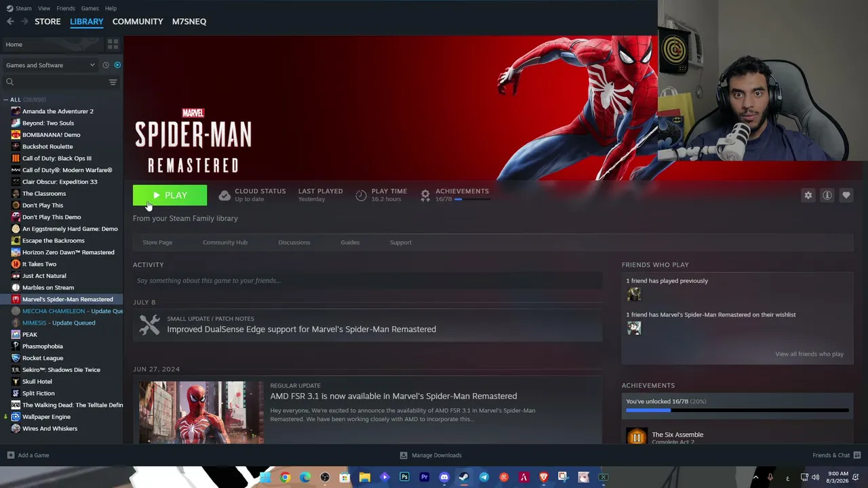Open the Store Page link
The image size is (868, 488).
157,243
